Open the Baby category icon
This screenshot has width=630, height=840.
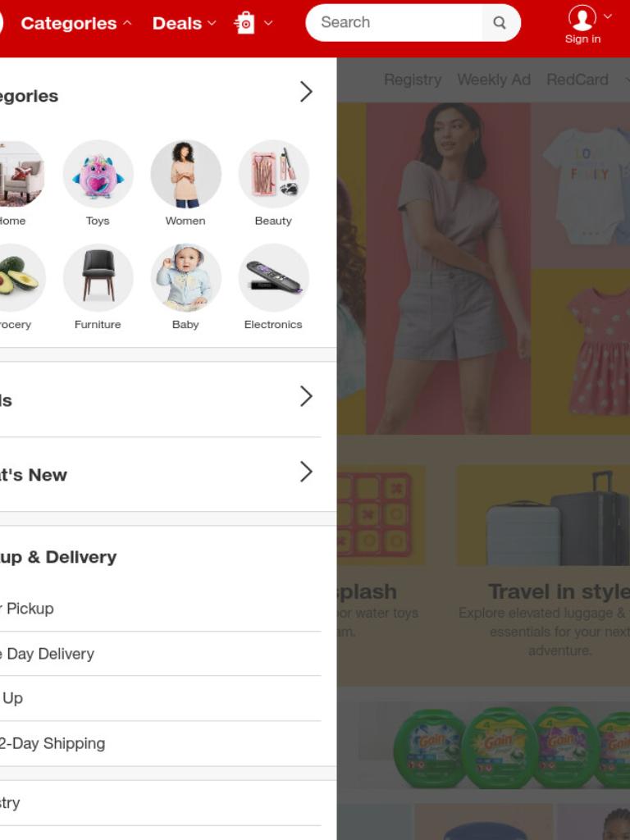185,277
